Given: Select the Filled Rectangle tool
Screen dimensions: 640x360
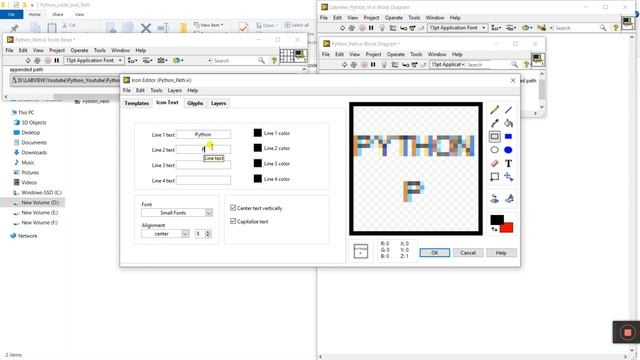Looking at the screenshot, I should 508,136.
